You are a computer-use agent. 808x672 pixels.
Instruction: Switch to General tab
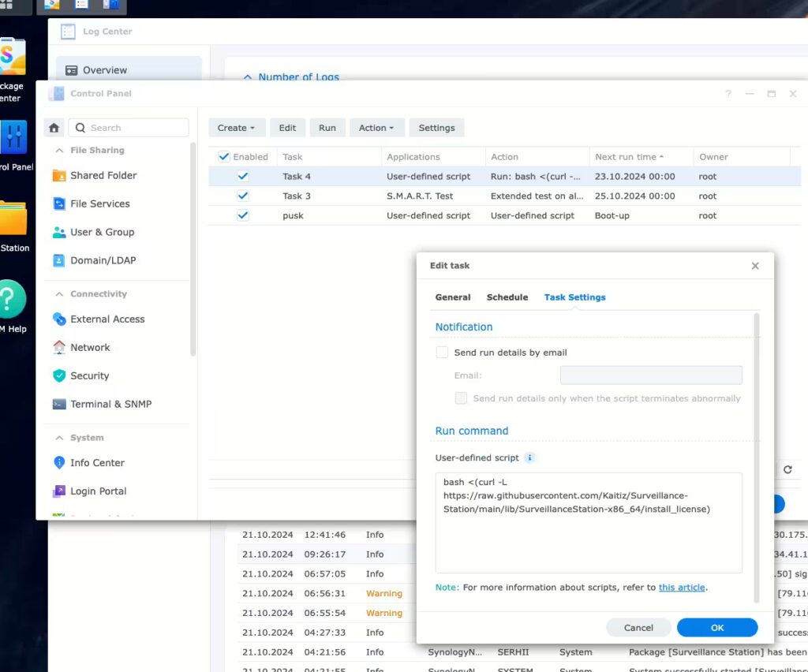(x=452, y=297)
